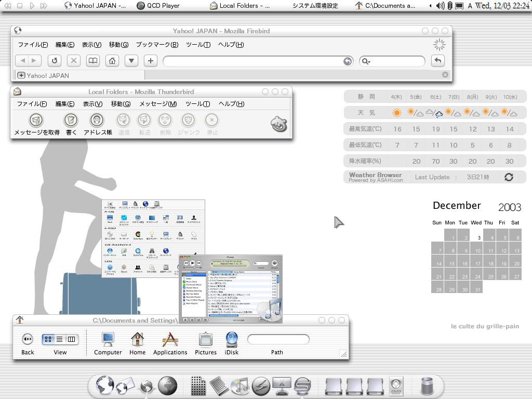
Task: Click the iTunes music note icon in dock
Action: pos(239,385)
